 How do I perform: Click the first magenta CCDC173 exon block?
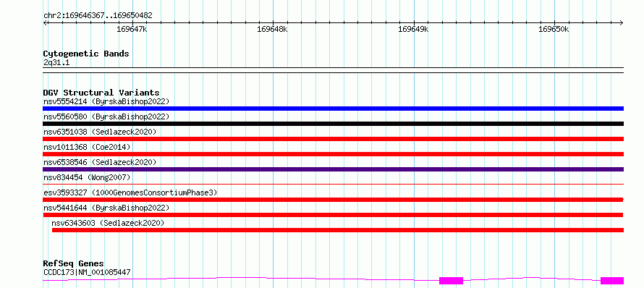(451, 281)
